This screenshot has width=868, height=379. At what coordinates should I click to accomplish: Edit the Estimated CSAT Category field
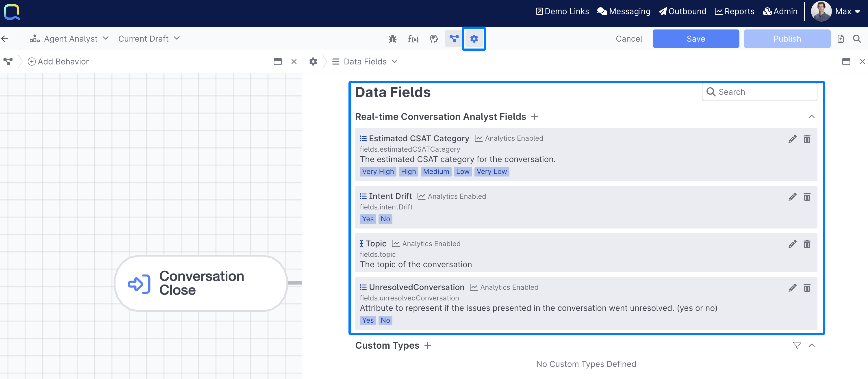[x=792, y=139]
